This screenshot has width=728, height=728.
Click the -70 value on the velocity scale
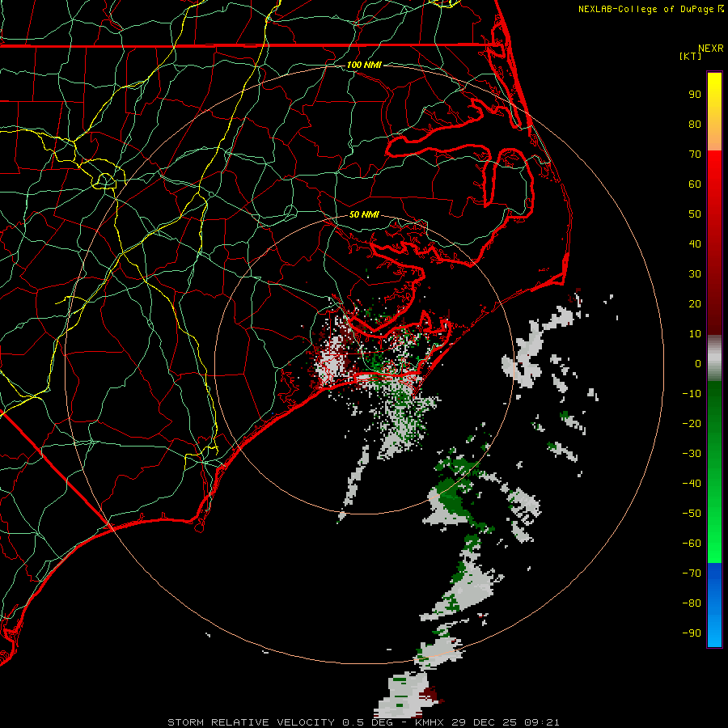pyautogui.click(x=692, y=574)
